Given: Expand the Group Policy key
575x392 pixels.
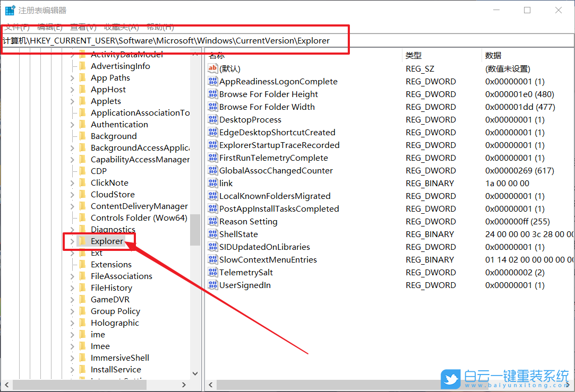Looking at the screenshot, I should click(72, 311).
